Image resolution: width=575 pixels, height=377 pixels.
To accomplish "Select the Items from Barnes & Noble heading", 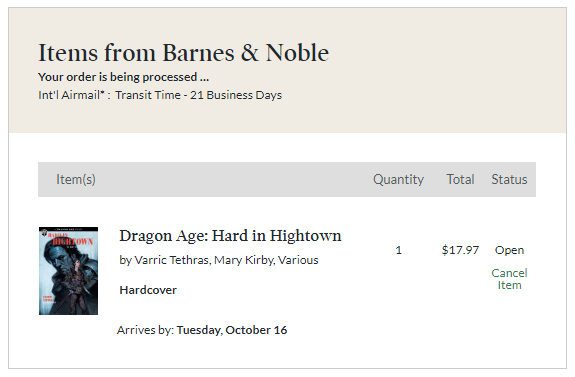I will (x=183, y=53).
